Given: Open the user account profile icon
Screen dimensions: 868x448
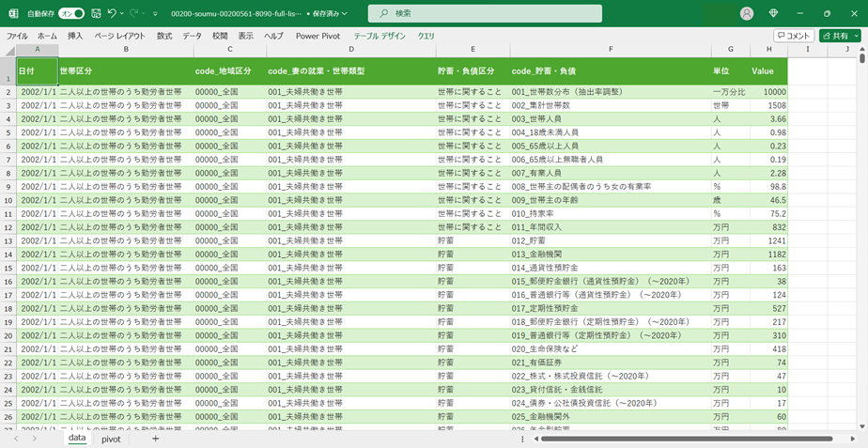Looking at the screenshot, I should (x=747, y=13).
